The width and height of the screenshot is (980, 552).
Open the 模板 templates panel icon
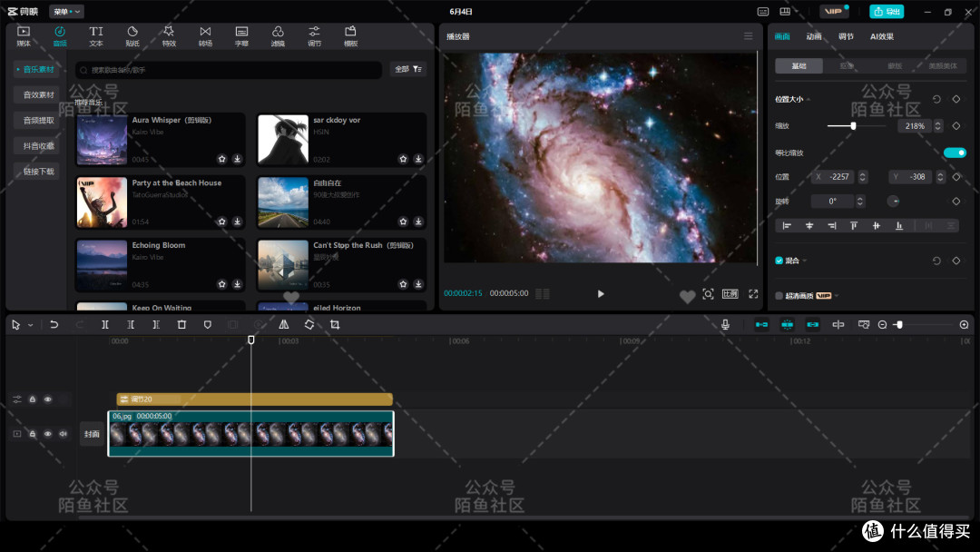click(350, 36)
